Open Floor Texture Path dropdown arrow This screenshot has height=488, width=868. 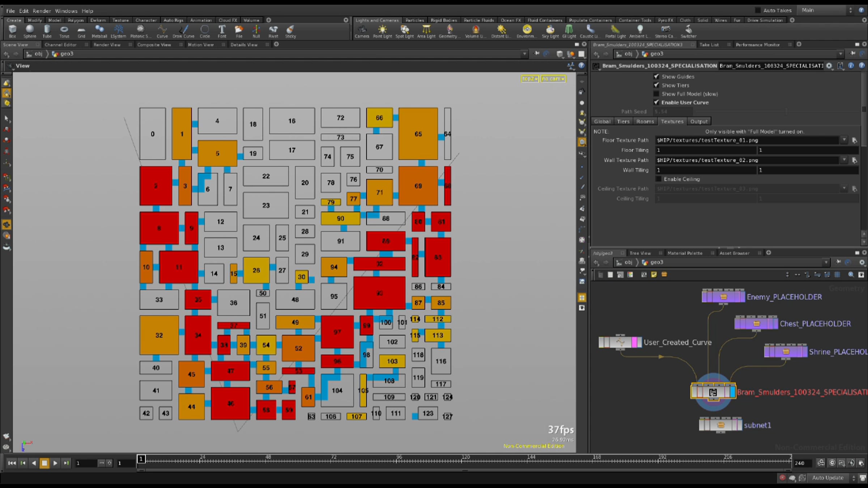(844, 140)
